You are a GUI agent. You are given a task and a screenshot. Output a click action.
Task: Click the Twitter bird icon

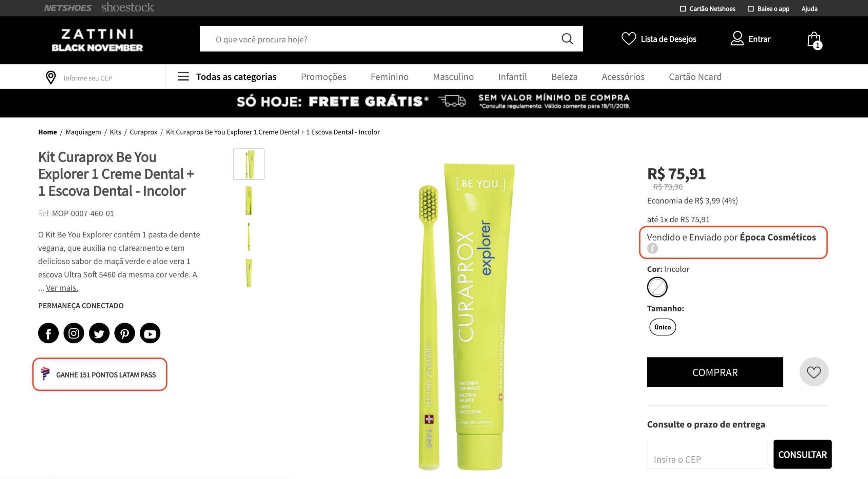pyautogui.click(x=99, y=333)
